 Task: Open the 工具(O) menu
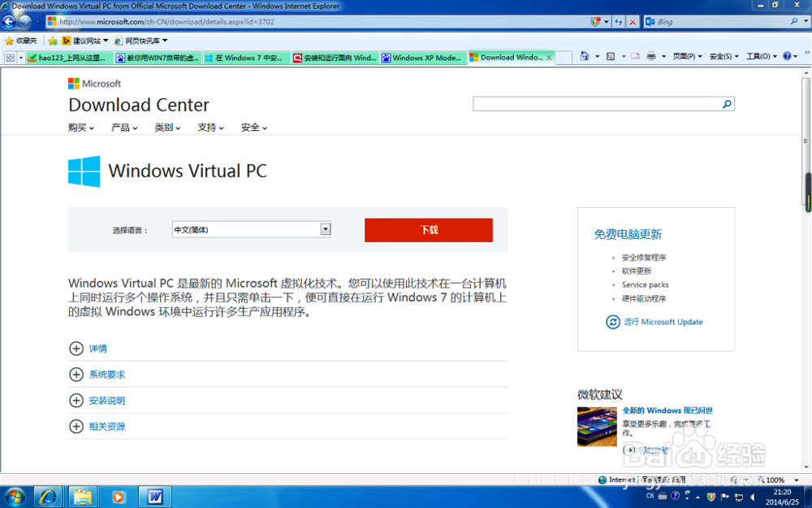click(x=762, y=56)
